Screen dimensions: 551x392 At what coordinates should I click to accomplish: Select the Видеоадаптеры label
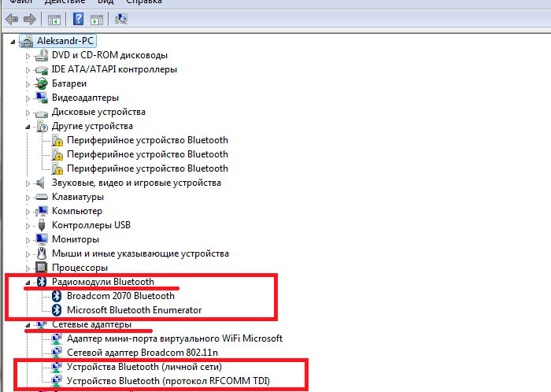pos(85,98)
